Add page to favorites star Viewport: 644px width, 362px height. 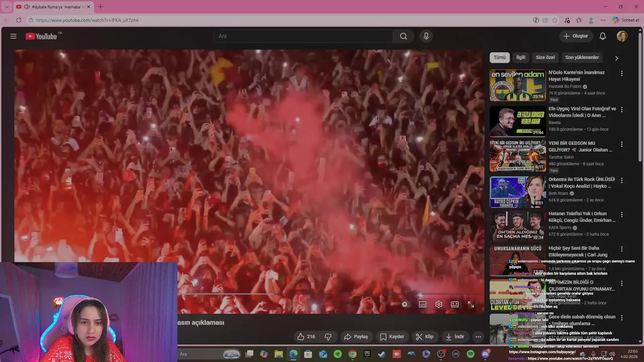(x=554, y=20)
